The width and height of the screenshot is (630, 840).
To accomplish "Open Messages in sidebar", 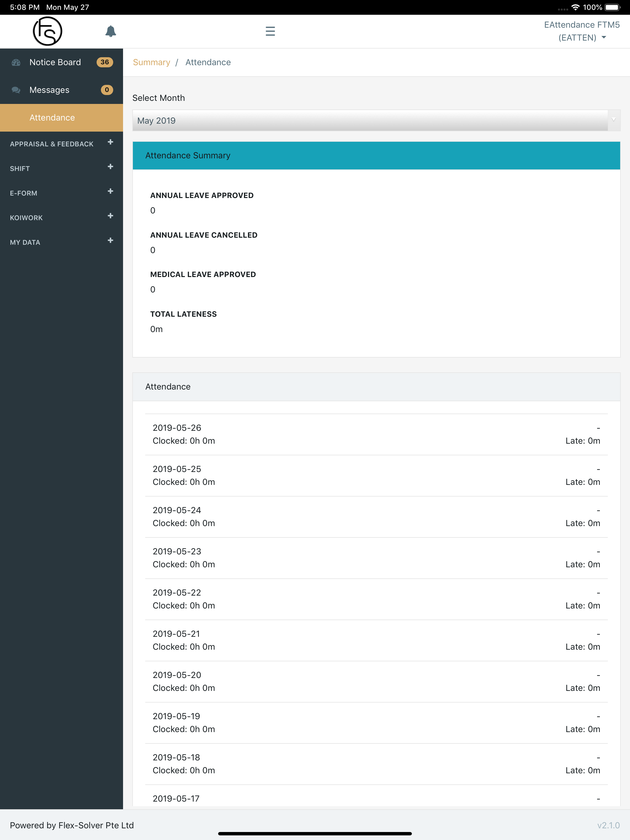I will click(62, 90).
